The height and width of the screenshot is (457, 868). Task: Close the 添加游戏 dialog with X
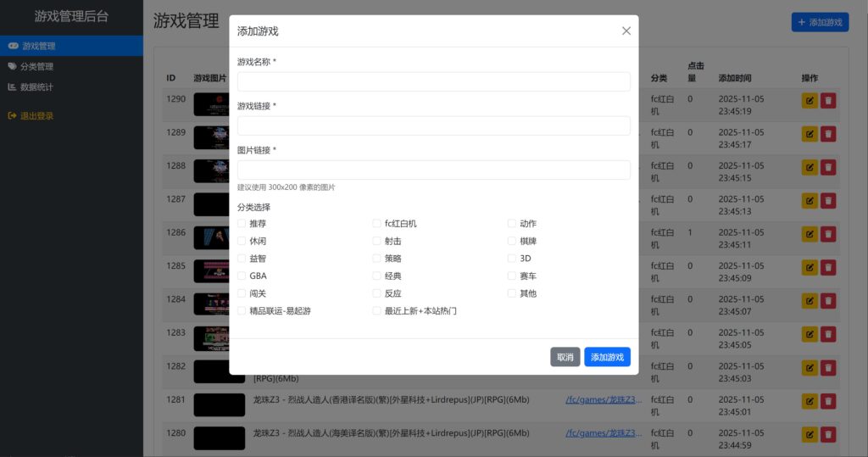(x=626, y=31)
